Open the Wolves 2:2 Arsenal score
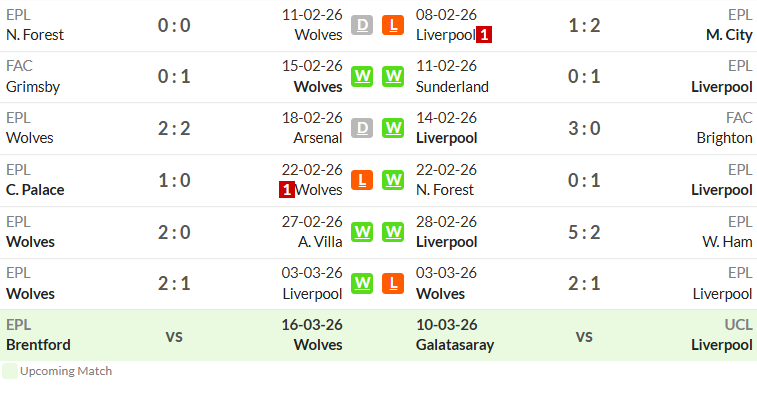The image size is (757, 400). click(x=174, y=128)
